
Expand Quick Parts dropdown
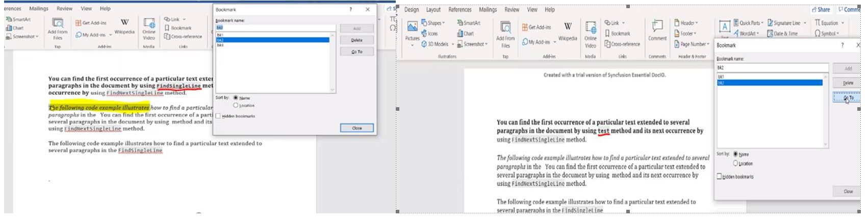tap(748, 23)
